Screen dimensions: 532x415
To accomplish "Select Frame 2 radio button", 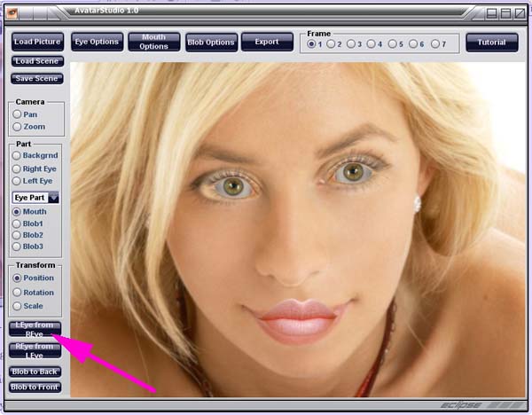I will [x=331, y=44].
